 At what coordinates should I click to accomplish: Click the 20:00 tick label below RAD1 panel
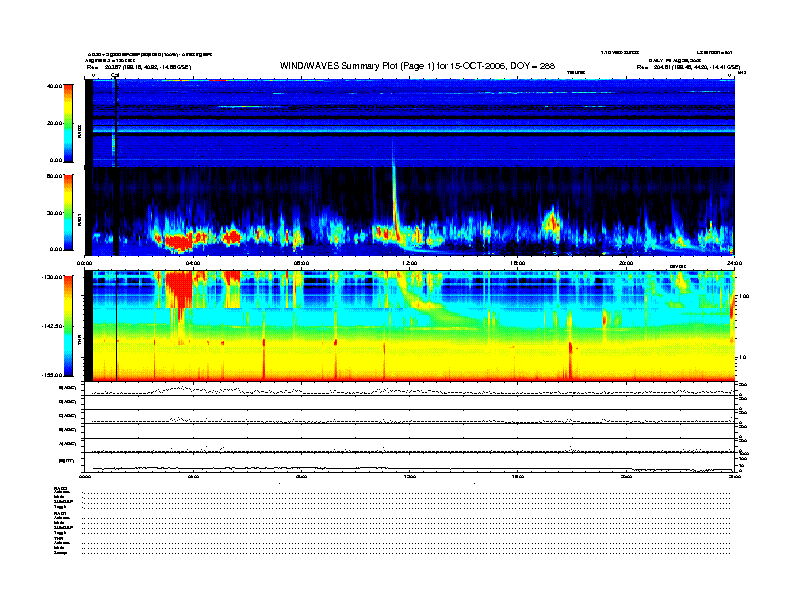626,263
